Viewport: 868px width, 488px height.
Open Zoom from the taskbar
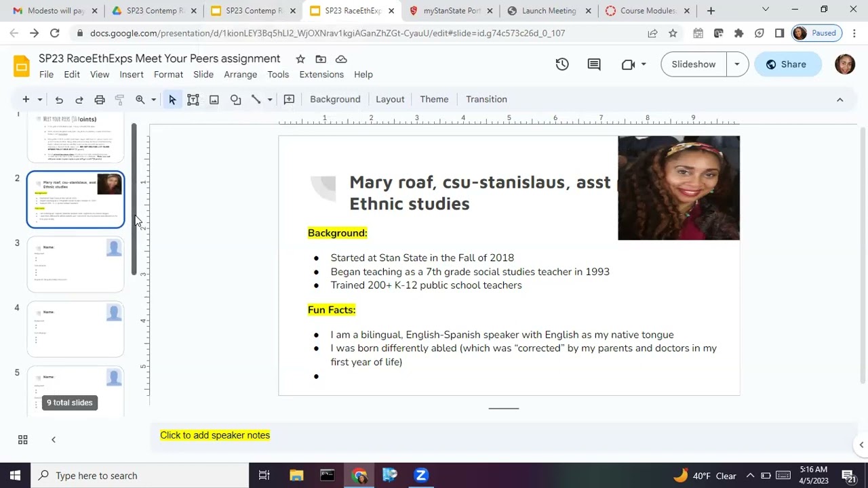pyautogui.click(x=421, y=476)
